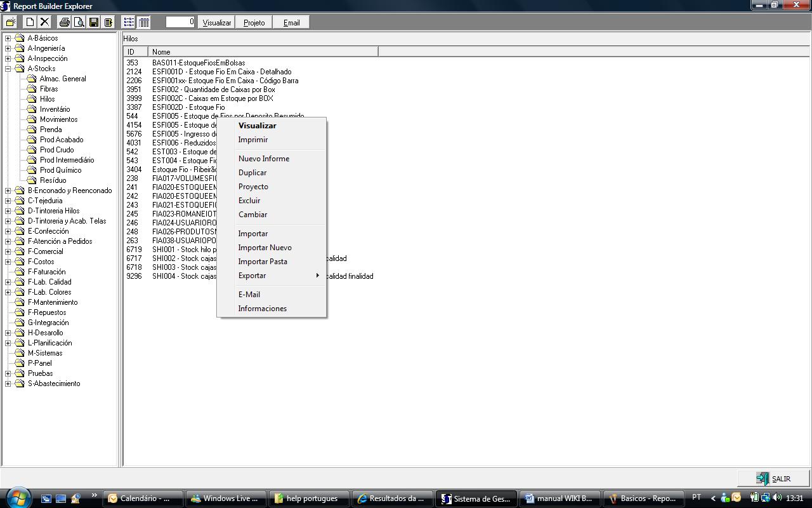Switch to list view icon

pyautogui.click(x=129, y=22)
